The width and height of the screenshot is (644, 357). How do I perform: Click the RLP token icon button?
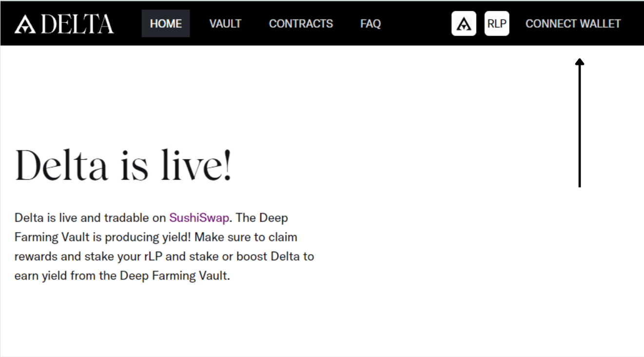coord(497,23)
